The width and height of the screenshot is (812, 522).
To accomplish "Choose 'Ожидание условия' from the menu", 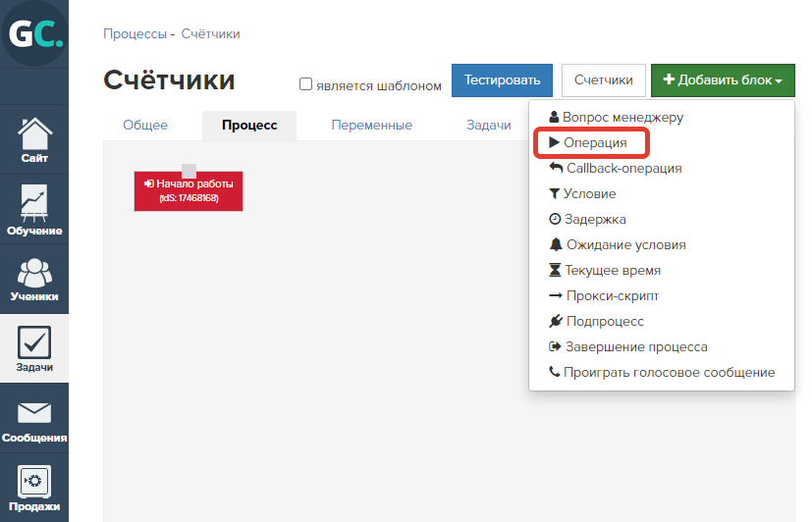I will coord(618,244).
